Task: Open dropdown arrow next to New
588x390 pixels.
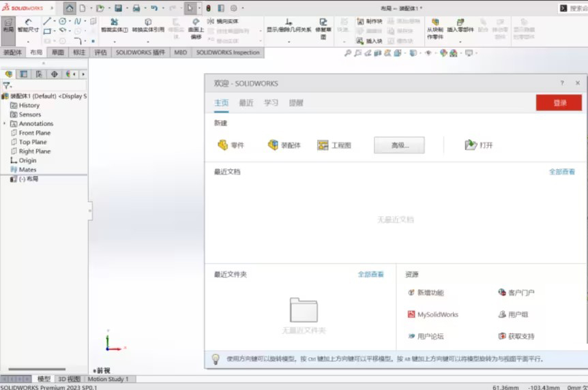Action: 91,8
